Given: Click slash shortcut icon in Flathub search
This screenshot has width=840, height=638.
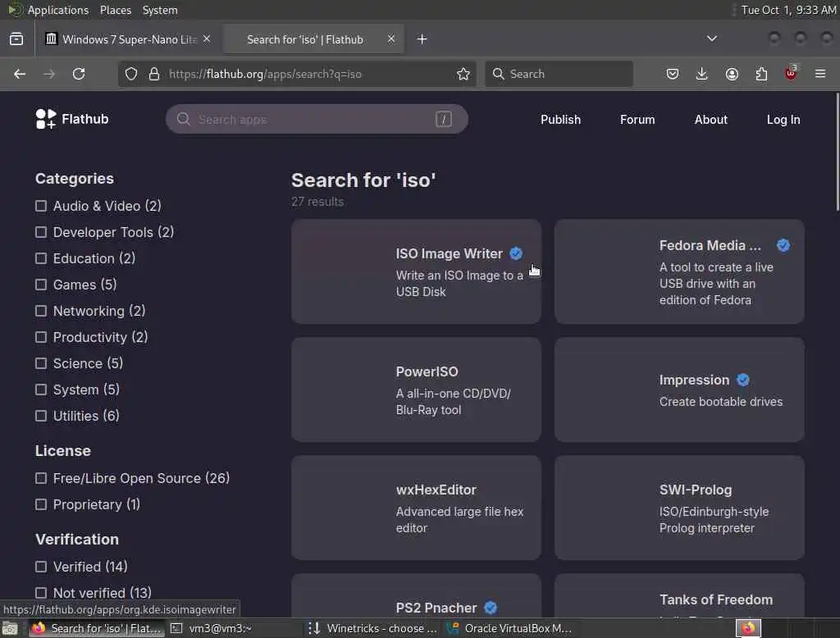Looking at the screenshot, I should 444,119.
